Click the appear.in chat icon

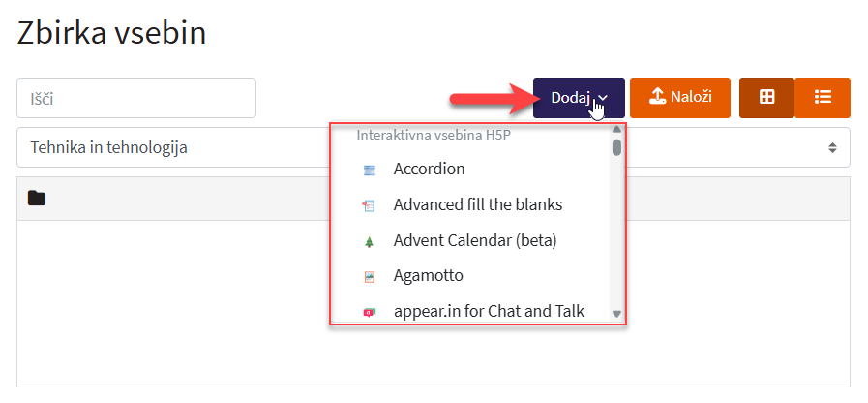tap(369, 313)
